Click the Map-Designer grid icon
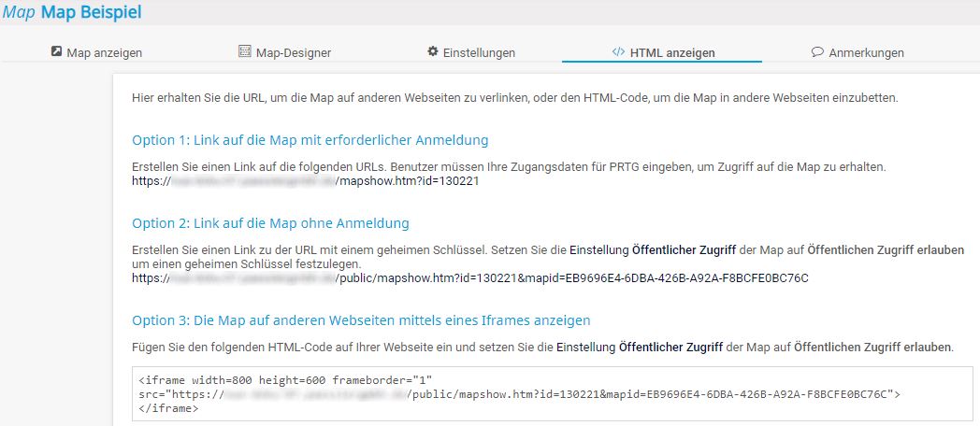The image size is (980, 426). 245,52
